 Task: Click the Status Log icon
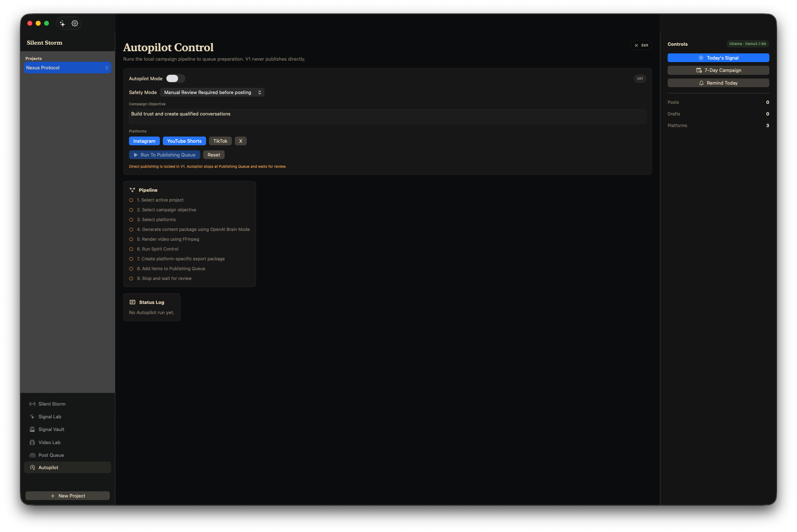tap(133, 302)
